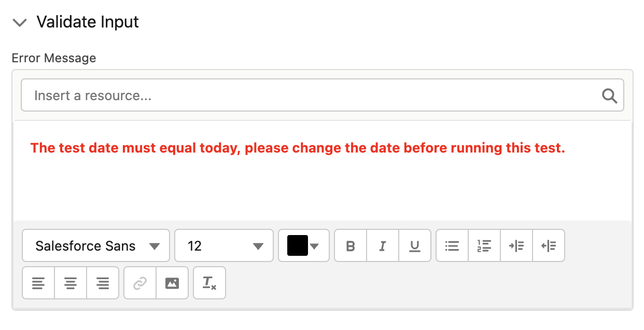The width and height of the screenshot is (644, 330).
Task: Align text to the left
Action: [x=38, y=283]
